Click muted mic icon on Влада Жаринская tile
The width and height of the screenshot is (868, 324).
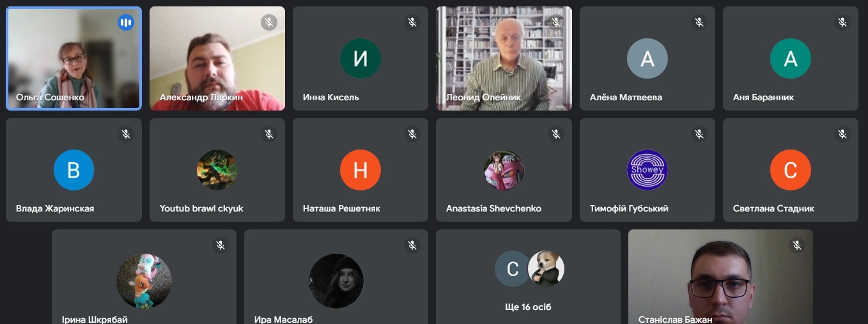126,134
